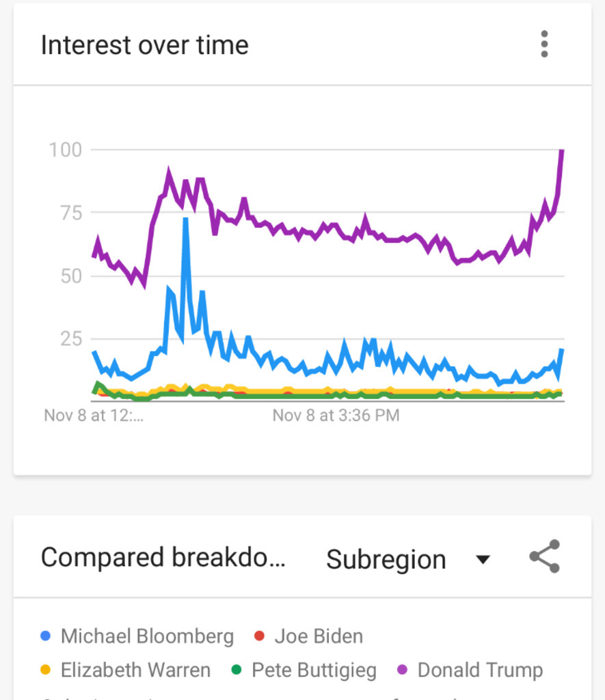Choose Donald Trump in the legend
This screenshot has width=605, height=700.
(x=480, y=671)
